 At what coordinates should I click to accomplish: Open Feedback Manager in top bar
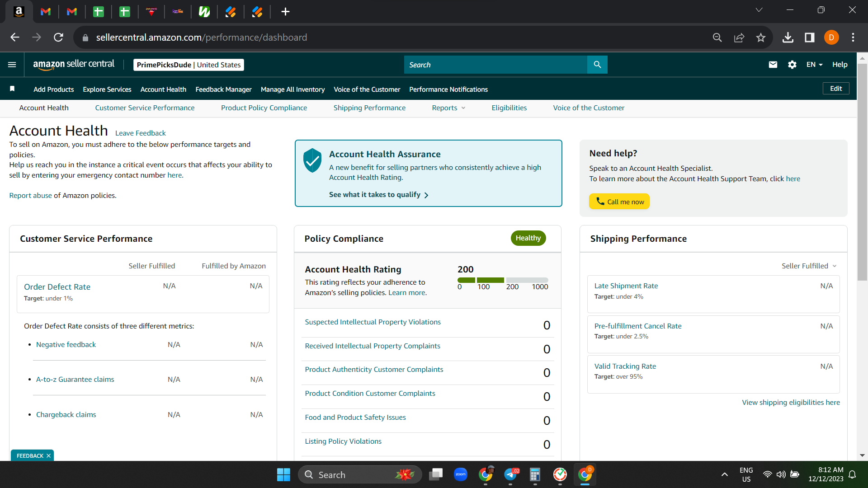(223, 89)
